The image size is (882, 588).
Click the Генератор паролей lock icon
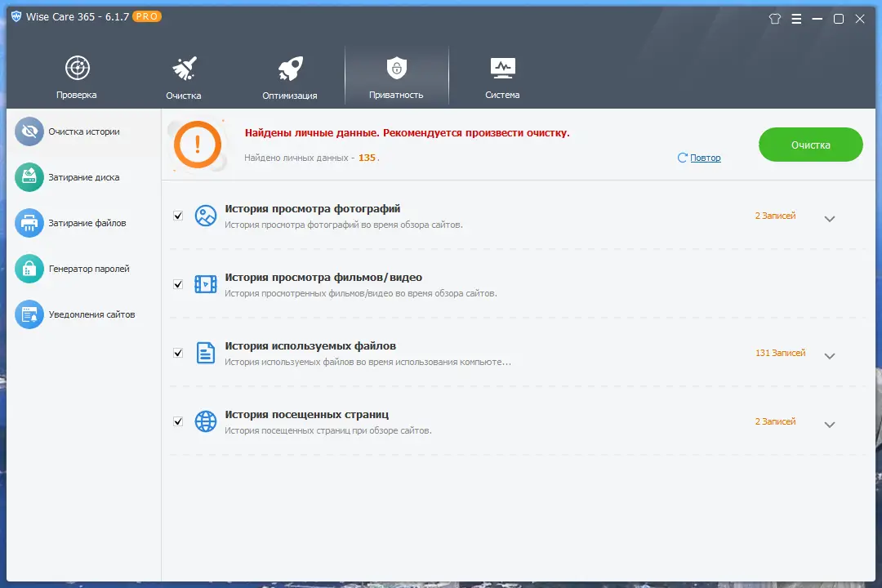[x=29, y=269]
